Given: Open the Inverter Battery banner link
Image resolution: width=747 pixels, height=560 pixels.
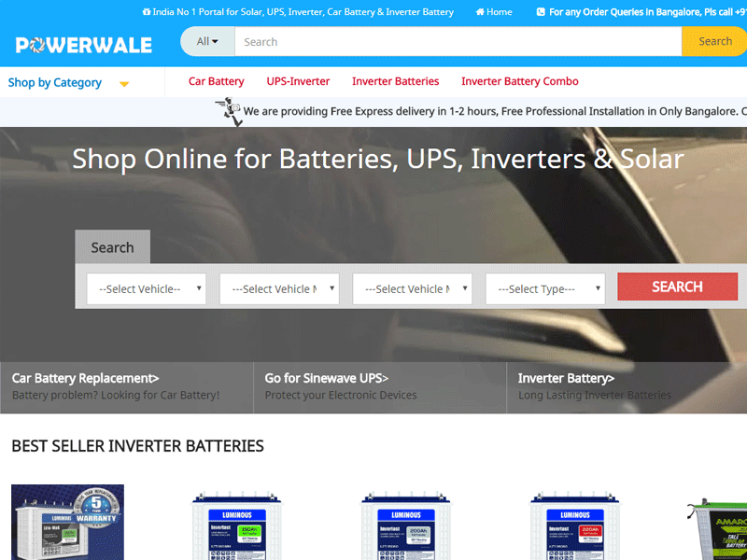Looking at the screenshot, I should [566, 378].
